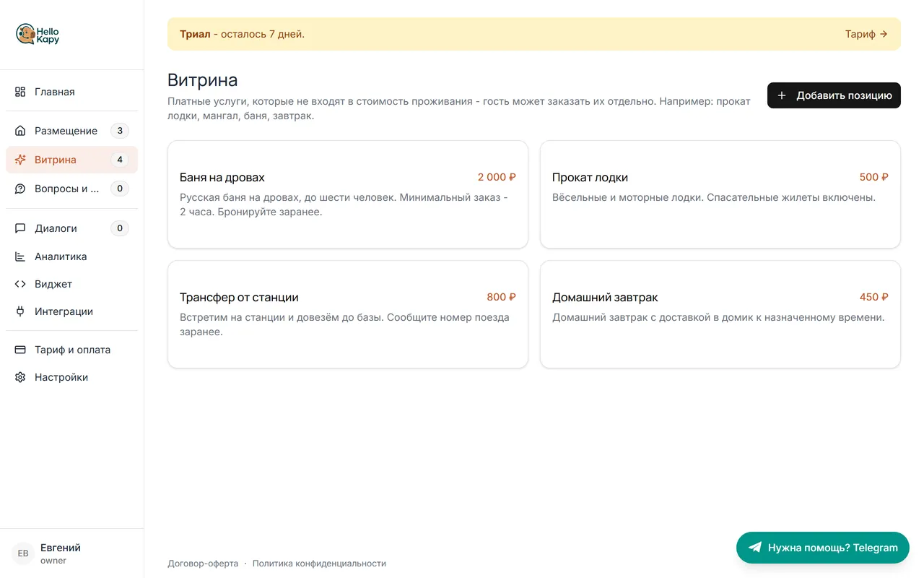
Task: Click the price 2 000 ₽
Action: (497, 177)
